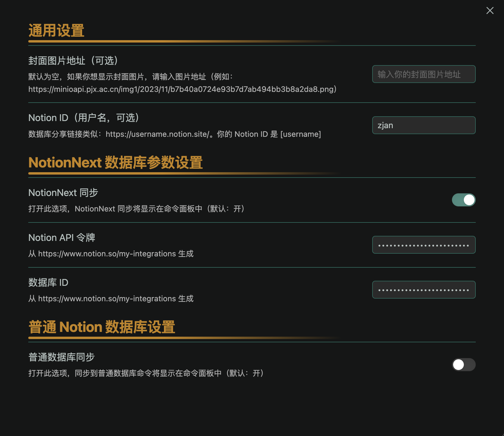The width and height of the screenshot is (504, 436).
Task: Click the 数据库 ID setting label
Action: (x=48, y=283)
